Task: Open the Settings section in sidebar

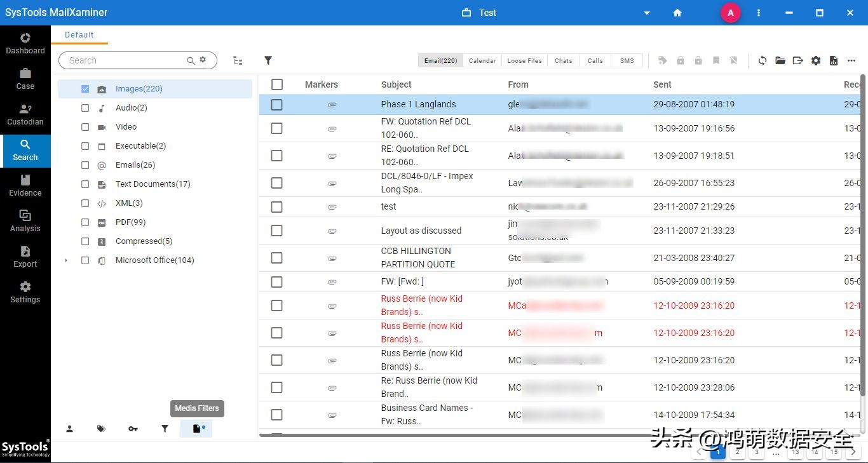Action: [x=25, y=292]
